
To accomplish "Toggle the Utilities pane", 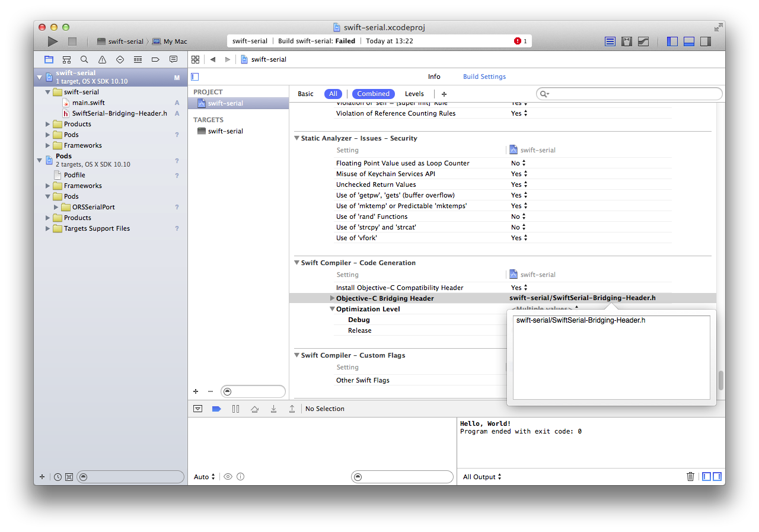I will (706, 42).
